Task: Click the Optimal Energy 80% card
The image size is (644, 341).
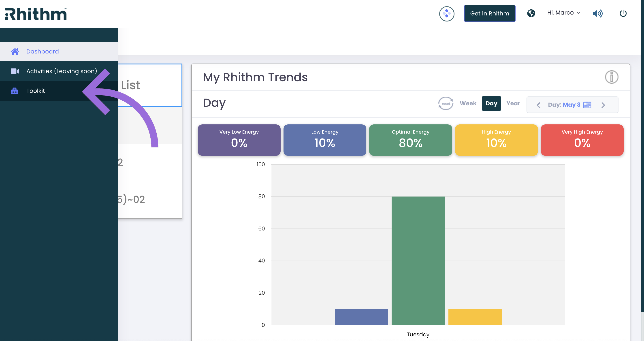Action: [x=411, y=140]
